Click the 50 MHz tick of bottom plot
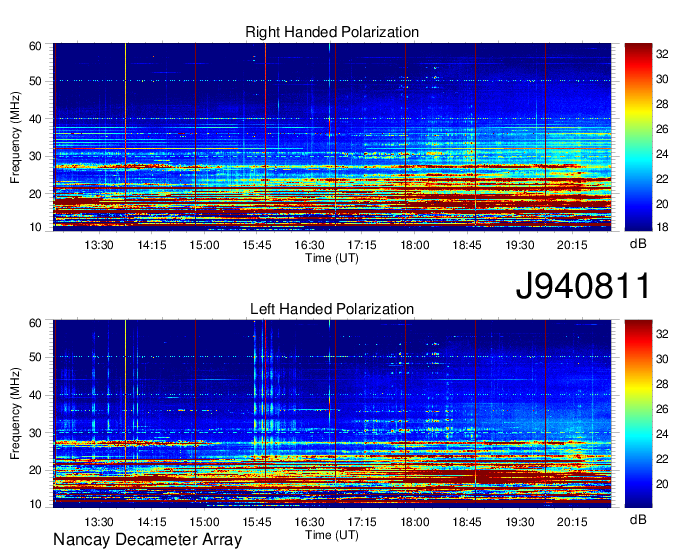The width and height of the screenshot is (680, 552). point(35,357)
